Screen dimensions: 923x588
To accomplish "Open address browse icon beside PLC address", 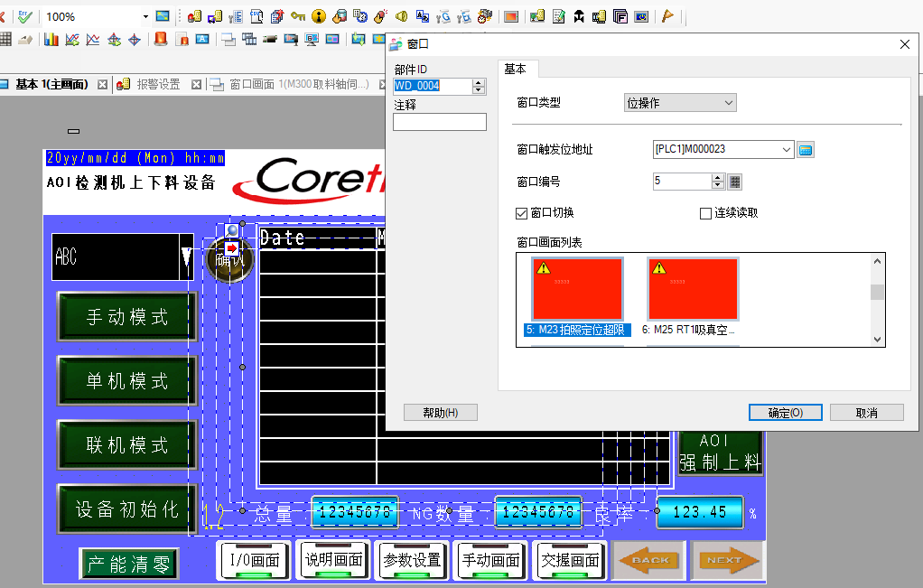I will click(806, 149).
